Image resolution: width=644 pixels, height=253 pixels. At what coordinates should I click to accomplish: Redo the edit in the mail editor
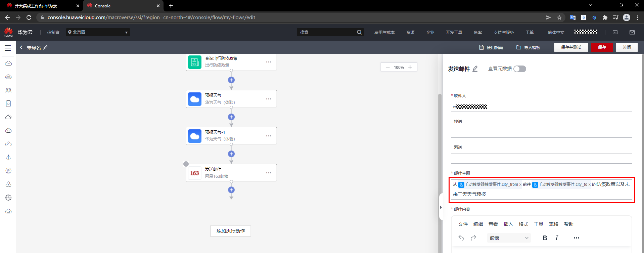point(473,238)
